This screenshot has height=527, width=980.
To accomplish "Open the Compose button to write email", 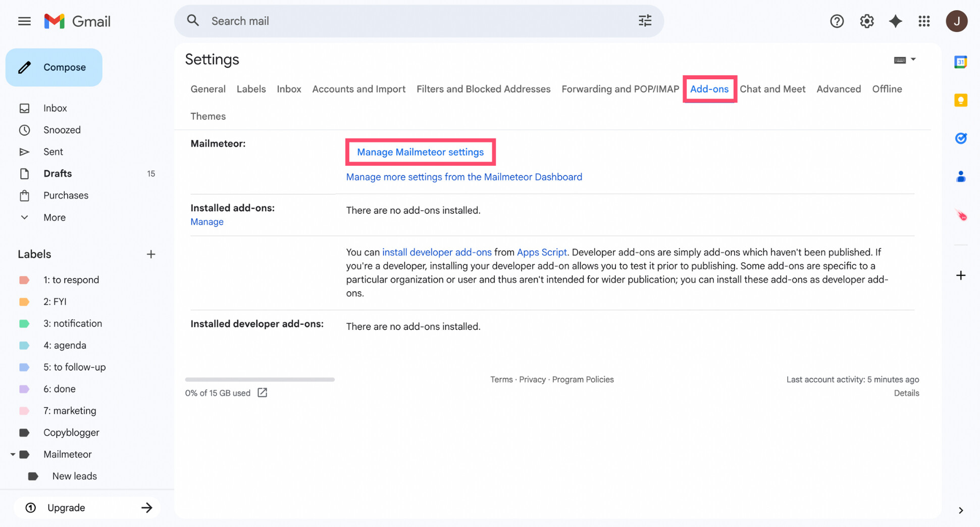I will [x=54, y=67].
